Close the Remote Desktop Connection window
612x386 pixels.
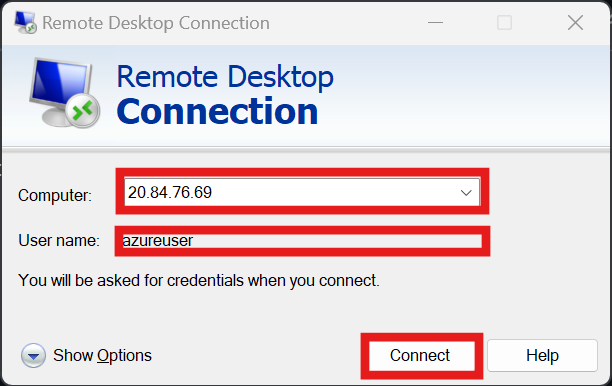[x=575, y=23]
